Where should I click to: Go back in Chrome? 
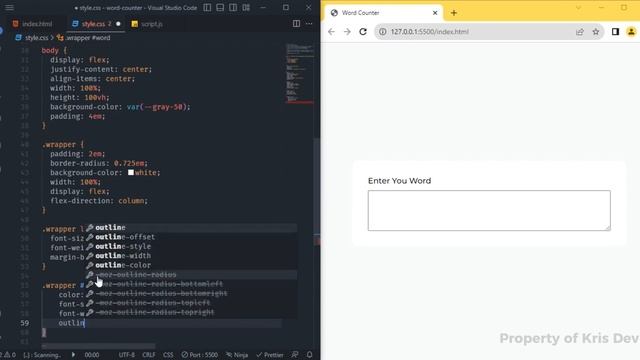331,32
